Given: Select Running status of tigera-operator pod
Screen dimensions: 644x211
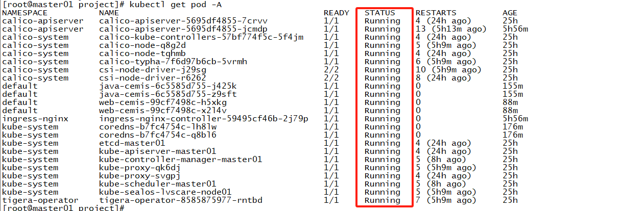Looking at the screenshot, I should [383, 200].
